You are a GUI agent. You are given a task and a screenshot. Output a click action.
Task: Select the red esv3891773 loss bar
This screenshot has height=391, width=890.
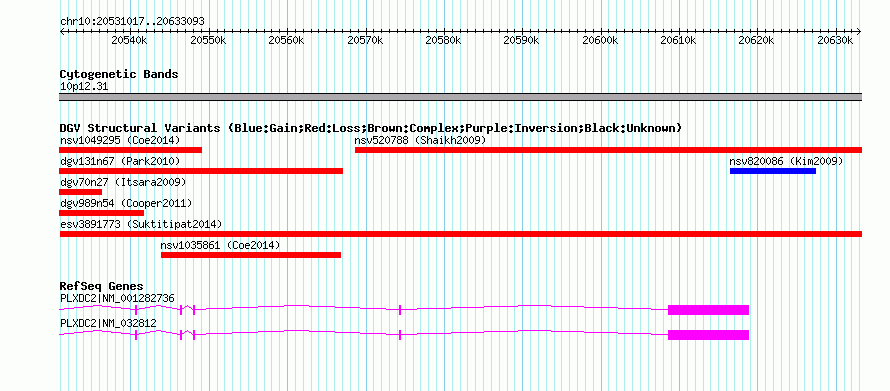(460, 234)
